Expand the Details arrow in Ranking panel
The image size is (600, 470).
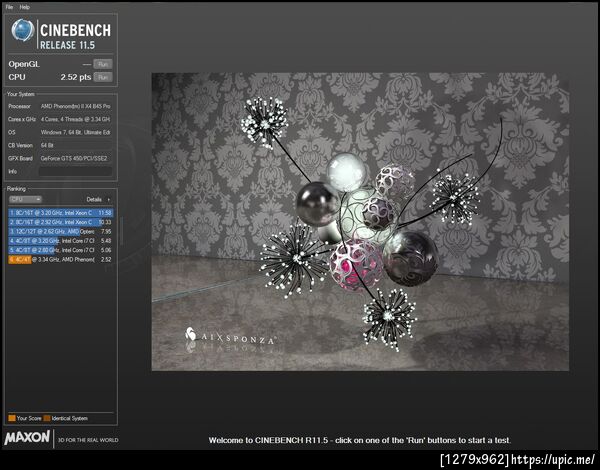tap(109, 199)
